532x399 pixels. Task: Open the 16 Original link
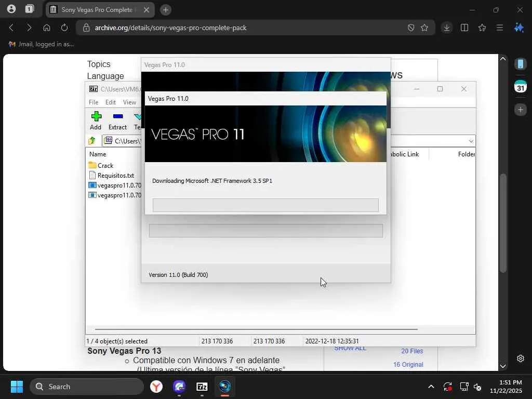pyautogui.click(x=408, y=364)
